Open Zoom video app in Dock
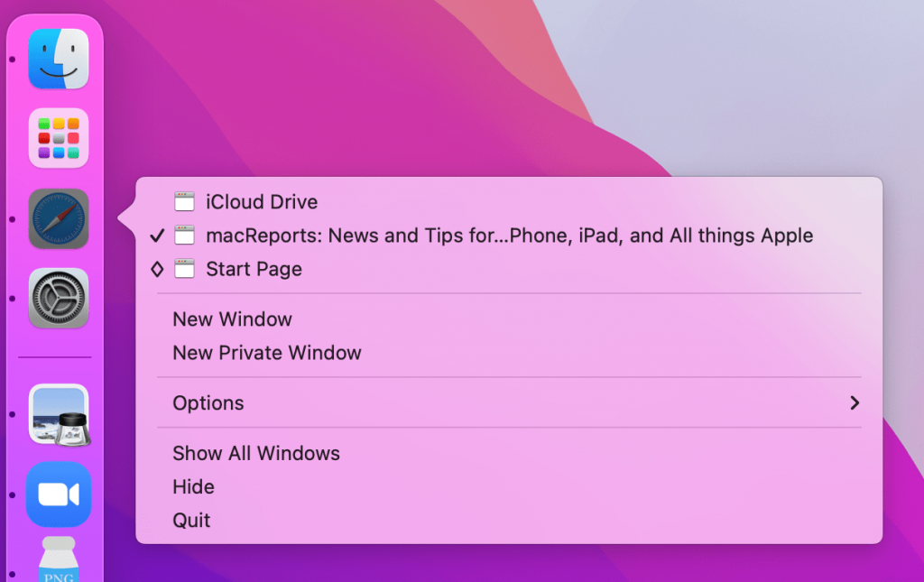Viewport: 924px width, 582px height. [x=59, y=494]
